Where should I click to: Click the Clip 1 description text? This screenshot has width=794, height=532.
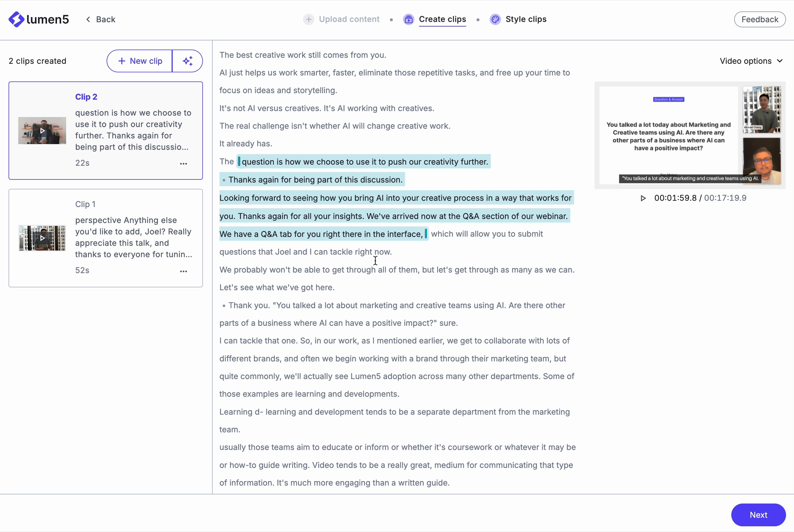pyautogui.click(x=133, y=237)
